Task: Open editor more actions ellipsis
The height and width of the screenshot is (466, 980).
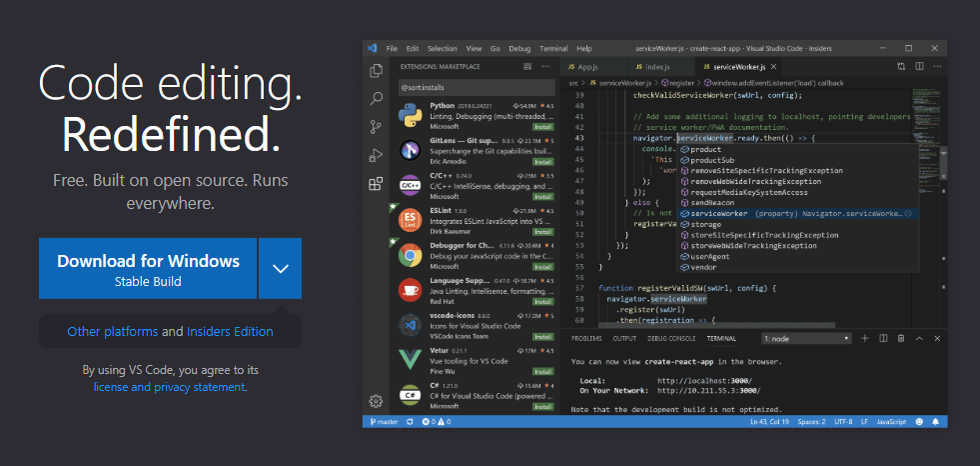Action: tap(937, 66)
